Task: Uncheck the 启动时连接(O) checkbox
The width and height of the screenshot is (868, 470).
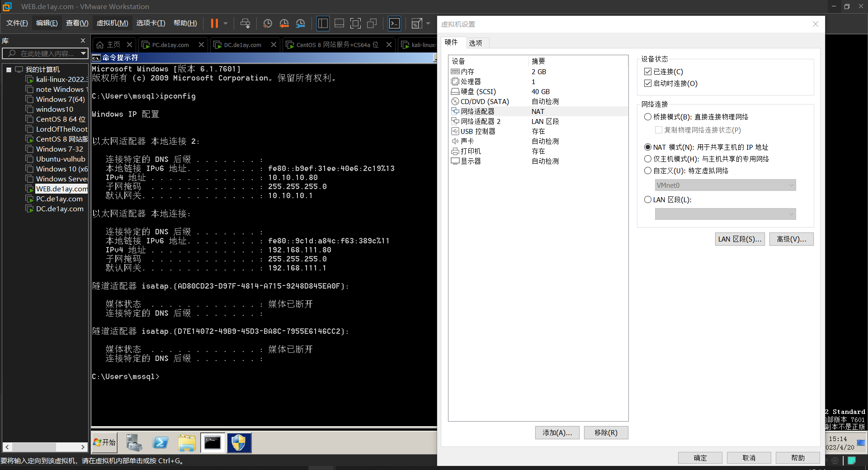Action: click(x=648, y=83)
